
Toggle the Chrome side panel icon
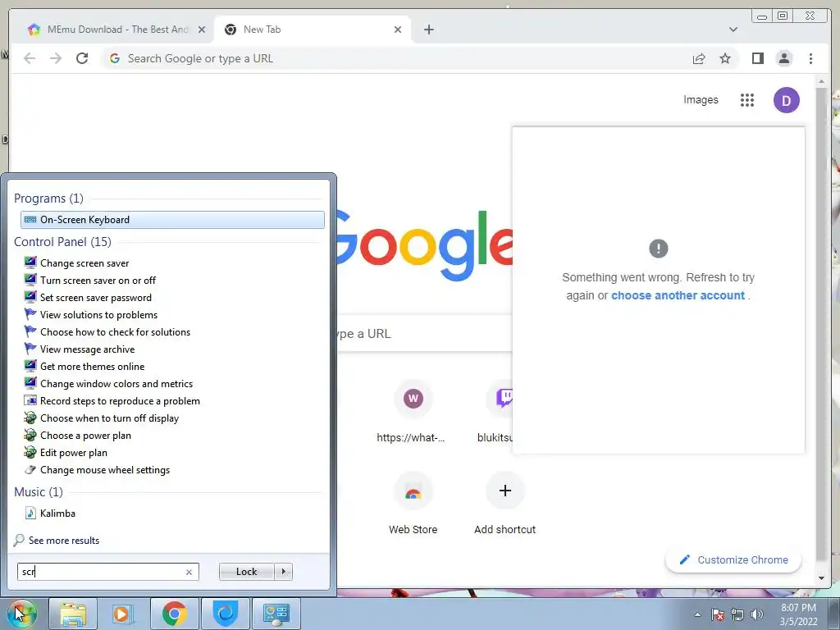(757, 58)
